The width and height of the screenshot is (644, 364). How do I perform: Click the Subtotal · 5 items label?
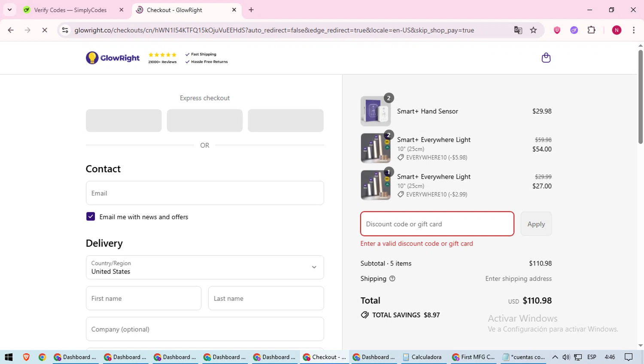(386, 263)
